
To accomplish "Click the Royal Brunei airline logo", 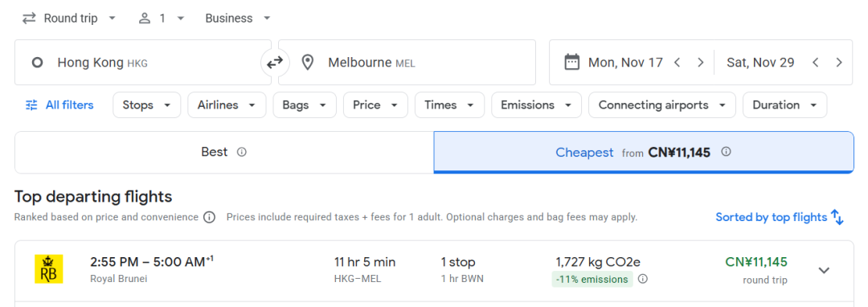I will pos(49,269).
